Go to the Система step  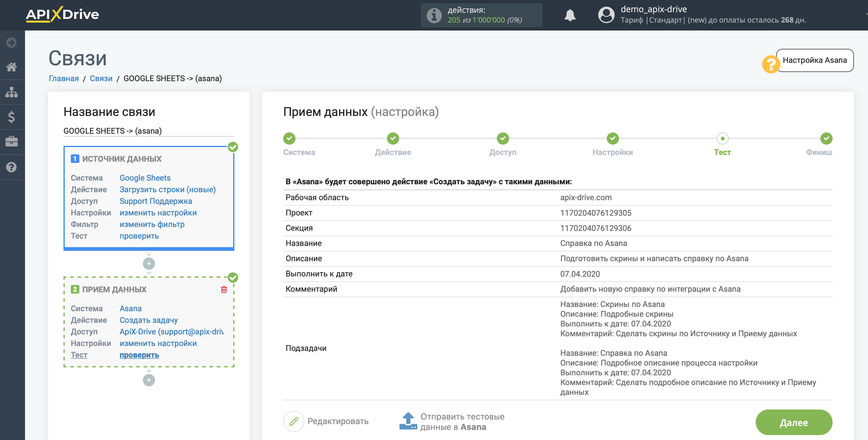pos(289,139)
